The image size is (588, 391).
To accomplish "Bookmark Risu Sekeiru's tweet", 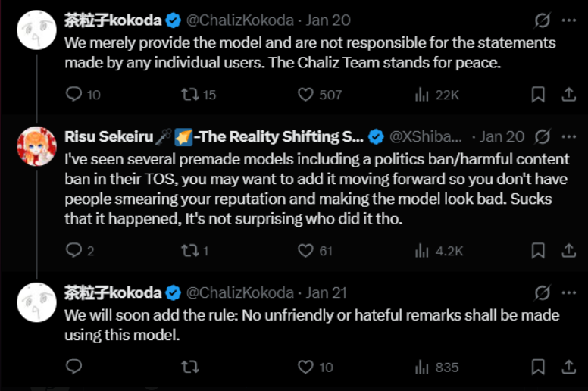I will click(538, 250).
